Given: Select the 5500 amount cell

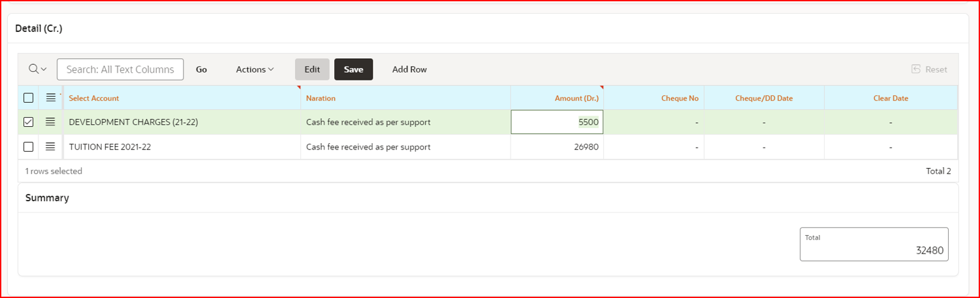Looking at the screenshot, I should (x=557, y=122).
